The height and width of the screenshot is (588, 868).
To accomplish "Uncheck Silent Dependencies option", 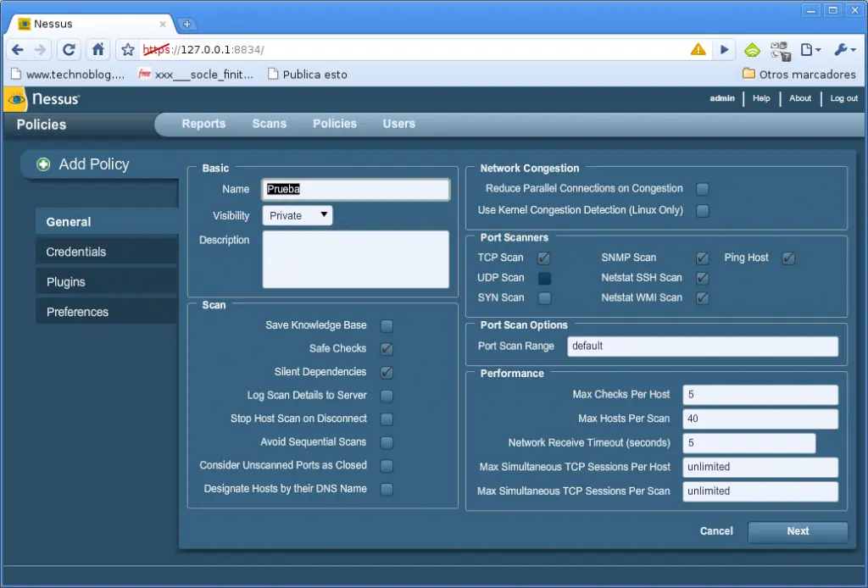I will 387,372.
